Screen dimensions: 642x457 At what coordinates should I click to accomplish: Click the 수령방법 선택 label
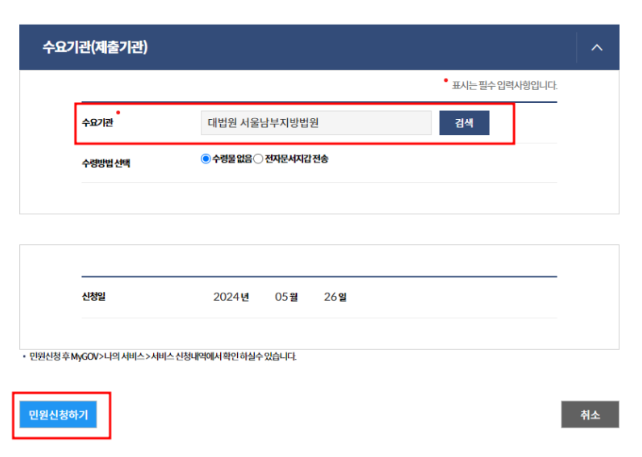[106, 163]
